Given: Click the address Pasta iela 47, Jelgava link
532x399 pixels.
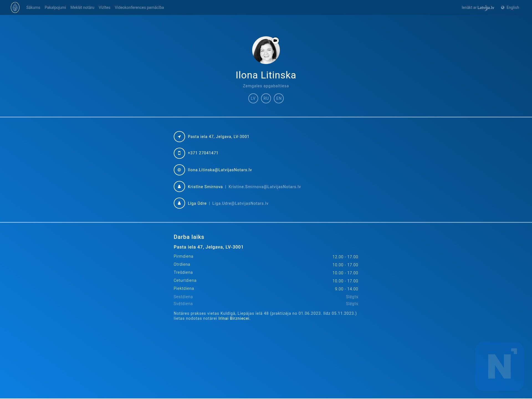Looking at the screenshot, I should coord(218,137).
